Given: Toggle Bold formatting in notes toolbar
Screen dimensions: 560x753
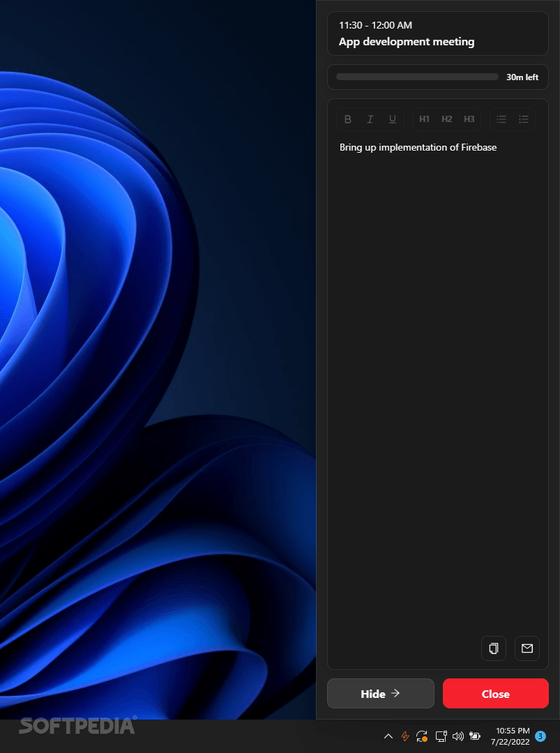Looking at the screenshot, I should (348, 119).
